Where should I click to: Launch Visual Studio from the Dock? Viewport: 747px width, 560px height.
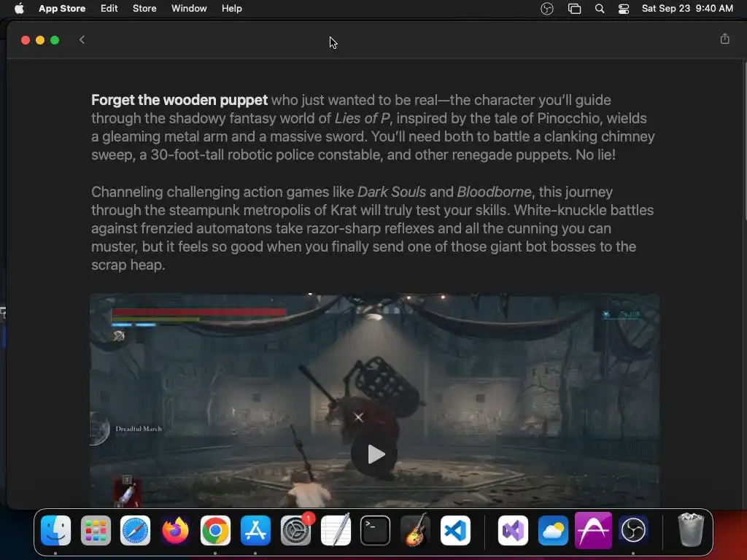tap(513, 531)
